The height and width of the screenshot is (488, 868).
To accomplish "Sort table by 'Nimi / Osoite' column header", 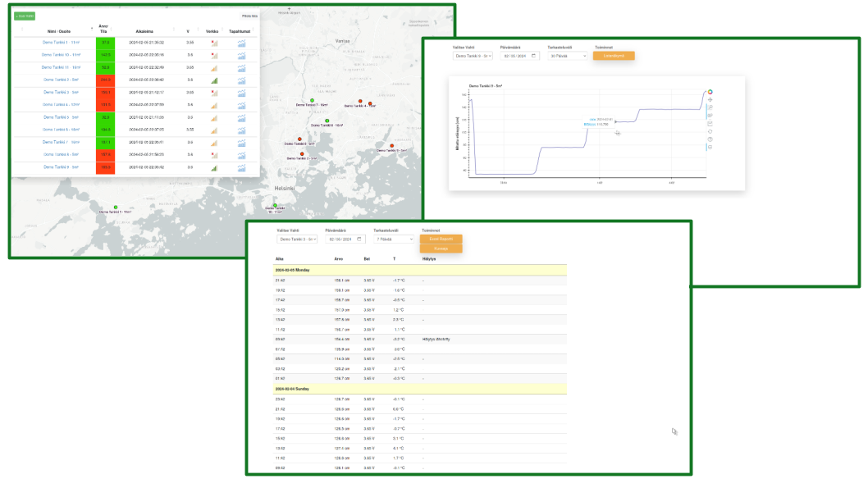I will click(58, 31).
